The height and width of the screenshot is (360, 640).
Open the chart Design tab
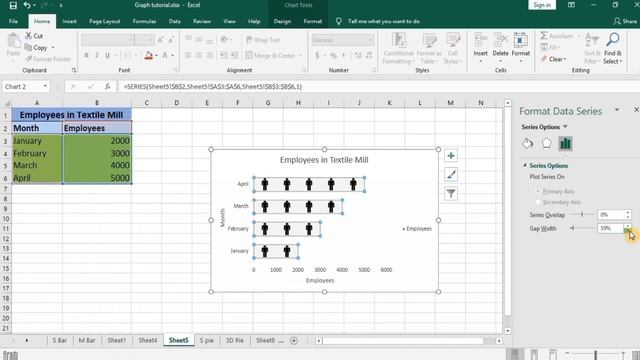click(x=282, y=21)
